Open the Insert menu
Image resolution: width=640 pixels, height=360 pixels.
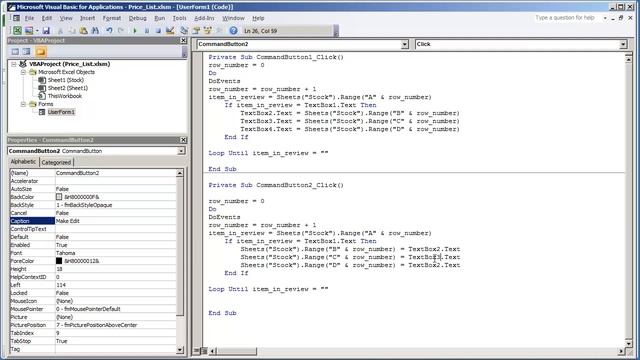point(87,18)
